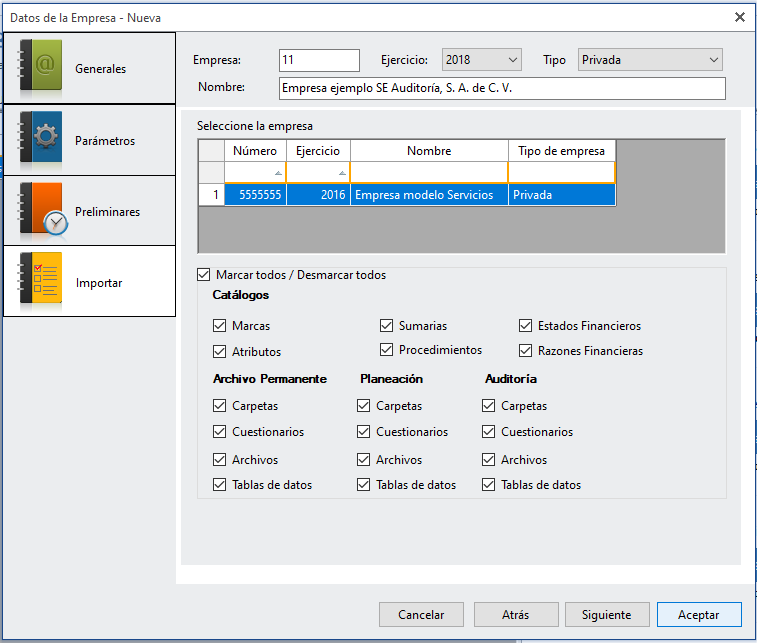The image size is (757, 643).
Task: Sort by the Número column filter arrow
Action: (x=277, y=173)
